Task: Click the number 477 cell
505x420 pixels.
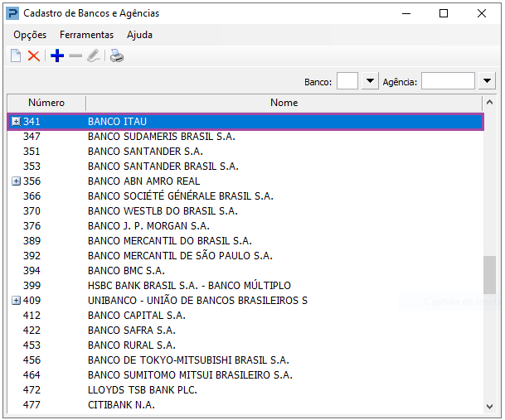Action: coord(32,404)
